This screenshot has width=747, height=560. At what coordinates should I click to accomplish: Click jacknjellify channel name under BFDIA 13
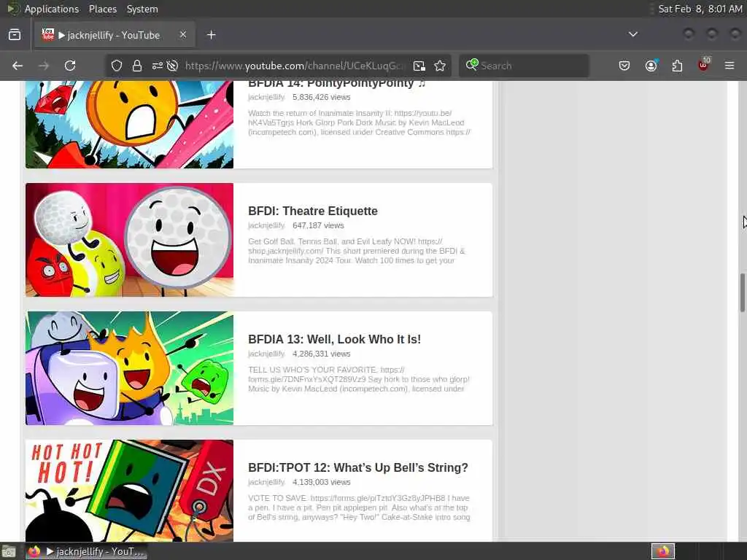point(266,354)
